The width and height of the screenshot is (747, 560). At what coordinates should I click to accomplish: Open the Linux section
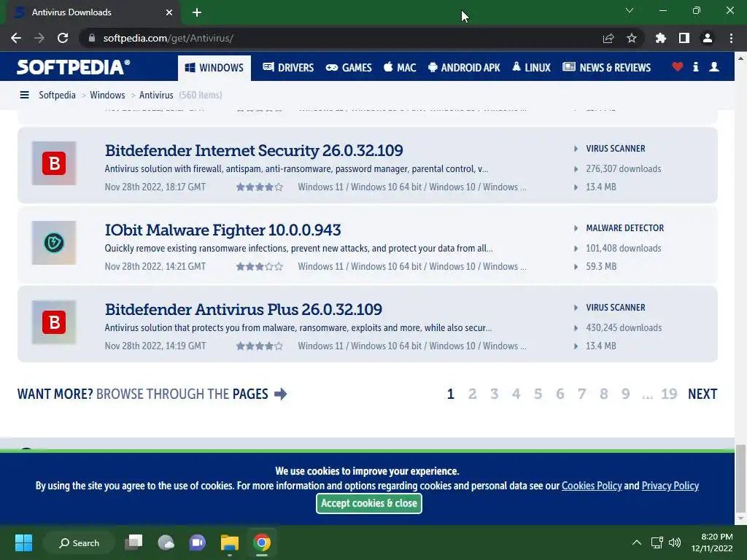tap(531, 68)
